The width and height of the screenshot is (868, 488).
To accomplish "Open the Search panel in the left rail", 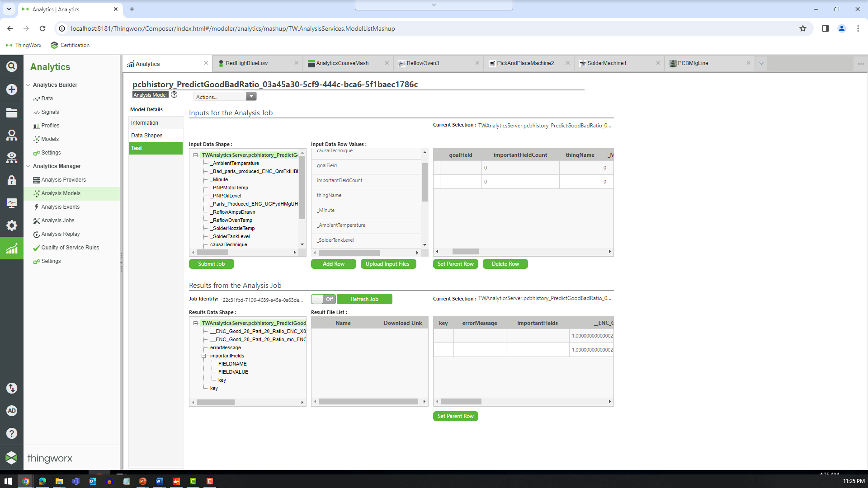I will 11,66.
